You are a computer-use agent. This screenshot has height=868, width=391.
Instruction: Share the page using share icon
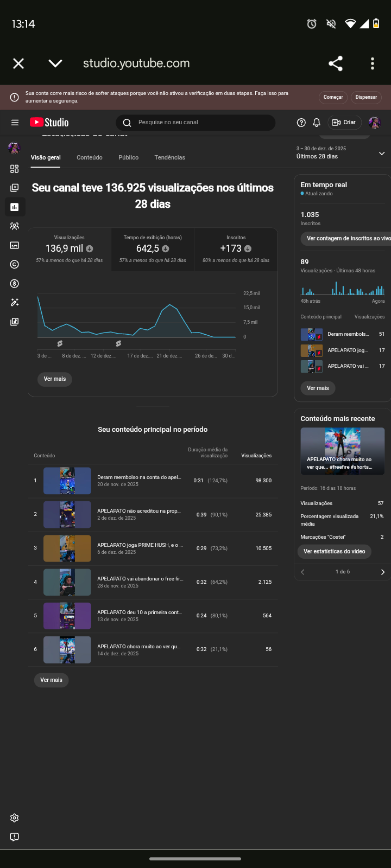coord(336,63)
